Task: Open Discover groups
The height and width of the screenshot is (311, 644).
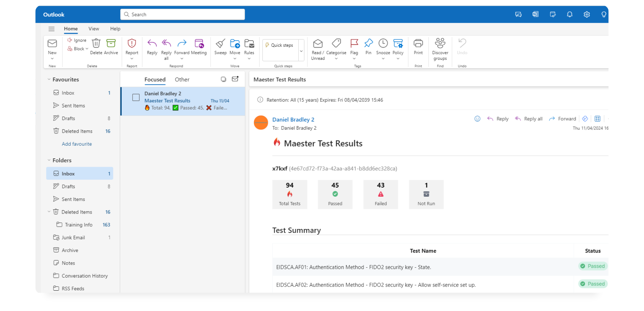Action: pyautogui.click(x=440, y=44)
